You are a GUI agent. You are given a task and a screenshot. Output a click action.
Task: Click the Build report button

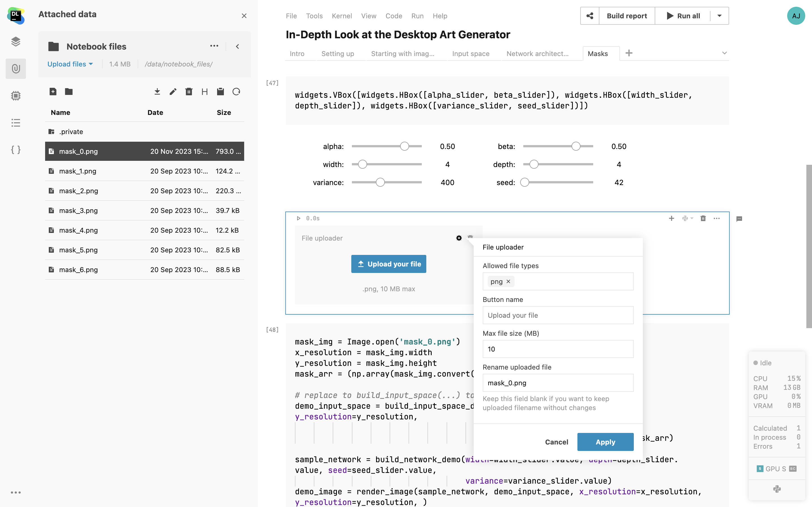[626, 16]
